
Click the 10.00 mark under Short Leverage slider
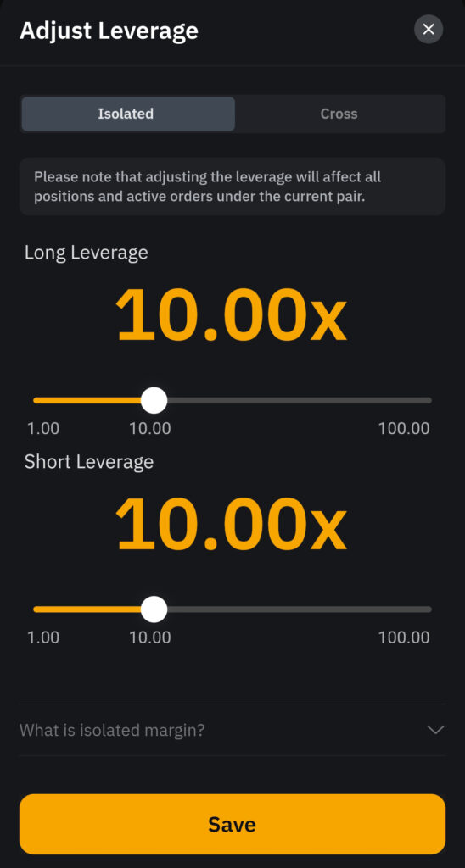pos(150,637)
